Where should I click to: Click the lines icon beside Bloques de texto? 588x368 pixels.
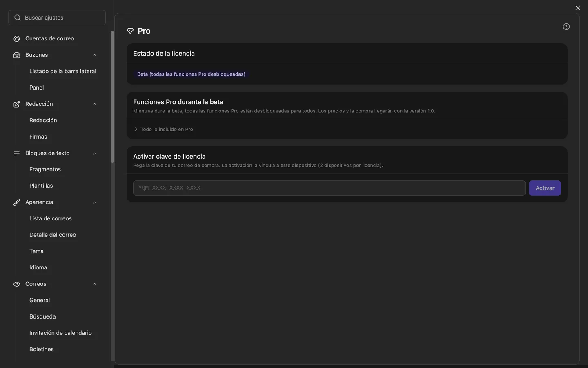[x=17, y=153]
